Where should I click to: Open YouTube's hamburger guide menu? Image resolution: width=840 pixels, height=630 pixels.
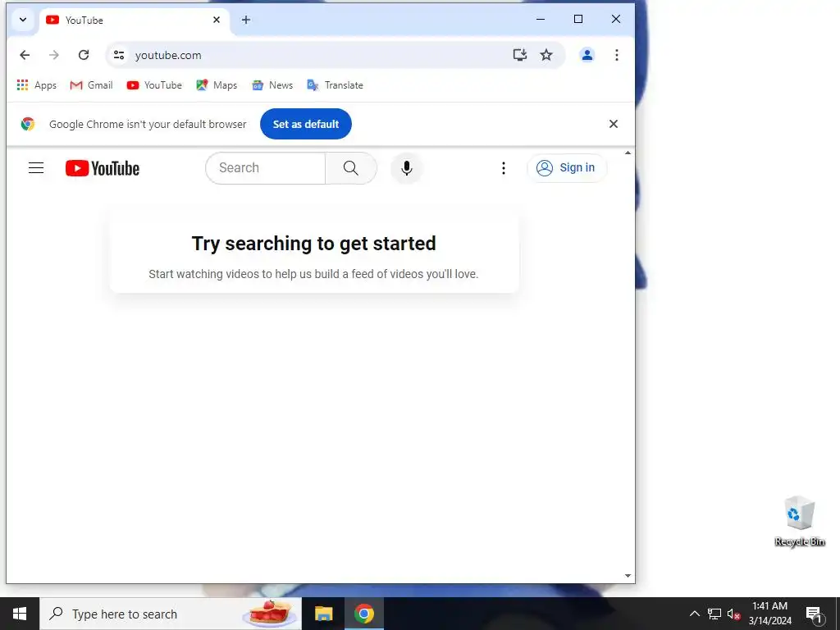tap(36, 168)
